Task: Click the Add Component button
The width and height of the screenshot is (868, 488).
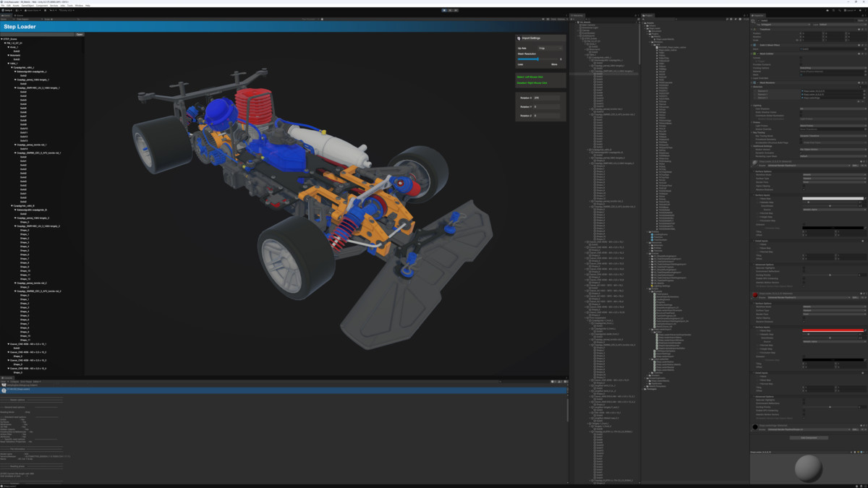Action: tap(808, 437)
